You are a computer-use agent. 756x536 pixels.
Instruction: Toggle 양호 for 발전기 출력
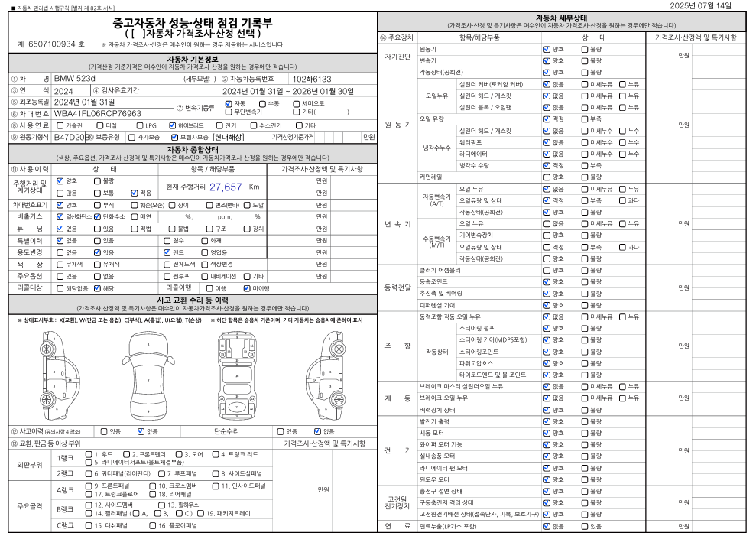coord(547,421)
